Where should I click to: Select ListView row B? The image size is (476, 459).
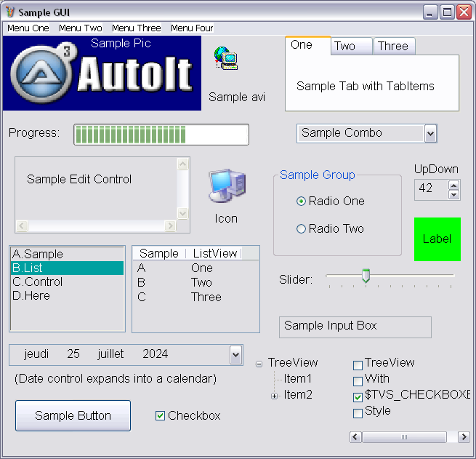tap(195, 283)
